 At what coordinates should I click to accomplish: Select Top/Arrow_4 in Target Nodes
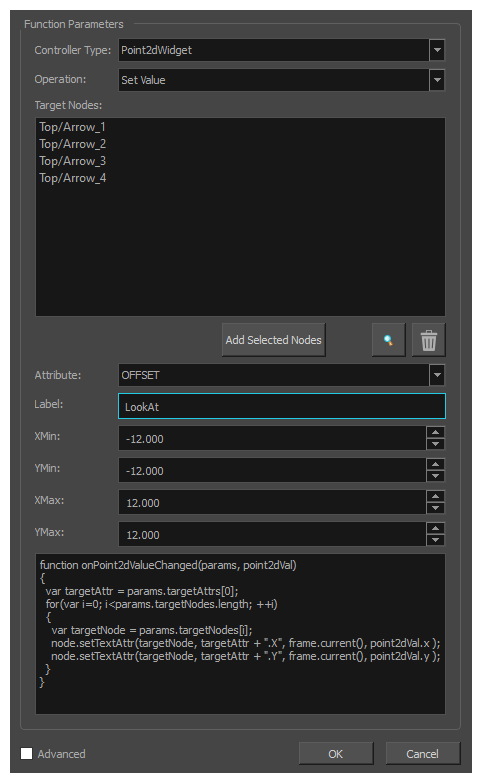[x=72, y=178]
